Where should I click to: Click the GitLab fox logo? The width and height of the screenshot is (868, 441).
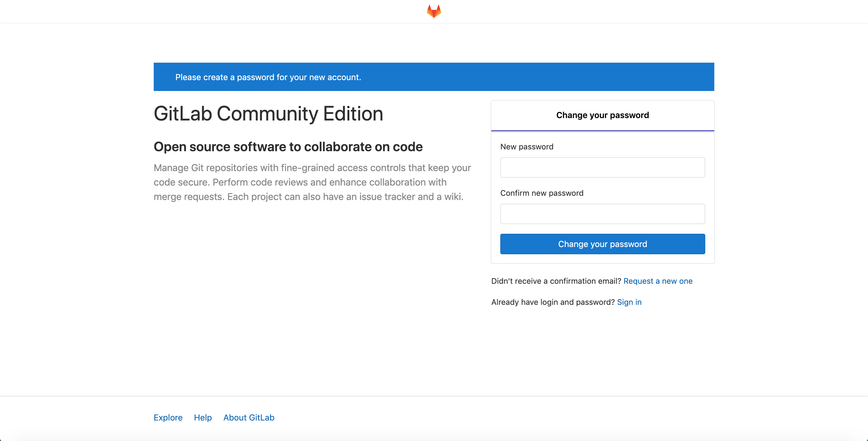click(434, 11)
